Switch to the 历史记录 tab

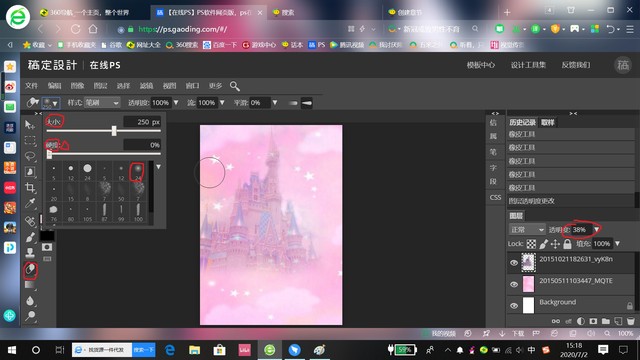tap(522, 122)
